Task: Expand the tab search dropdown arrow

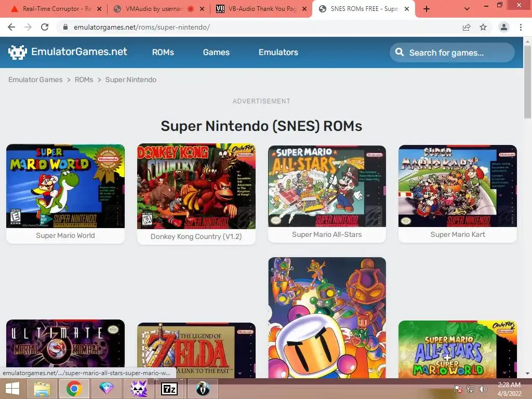Action: coord(467,9)
